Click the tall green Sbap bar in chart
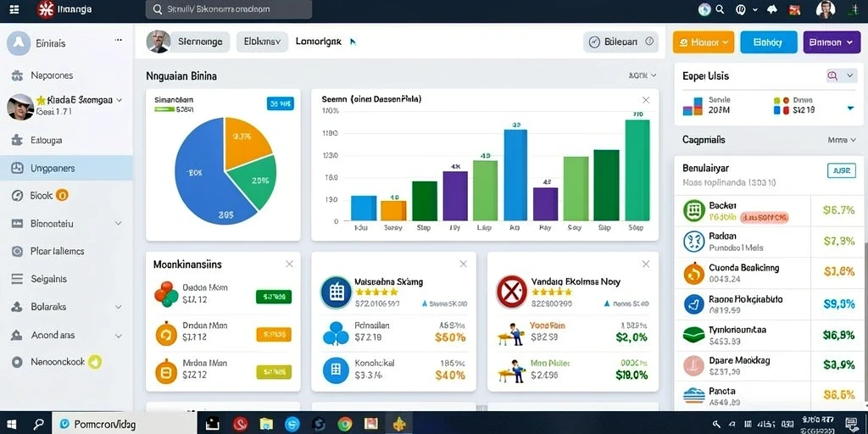Screen dimensions: 868x434 [x=637, y=170]
